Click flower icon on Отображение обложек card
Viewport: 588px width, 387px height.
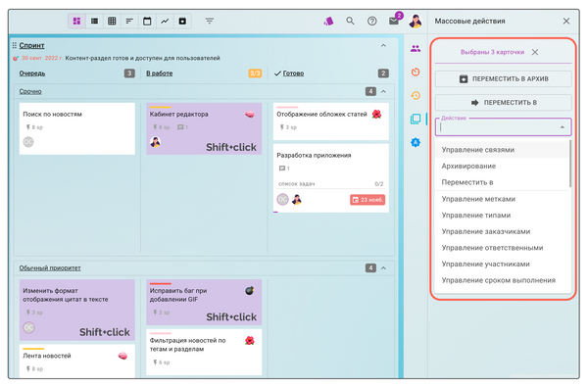coord(376,115)
